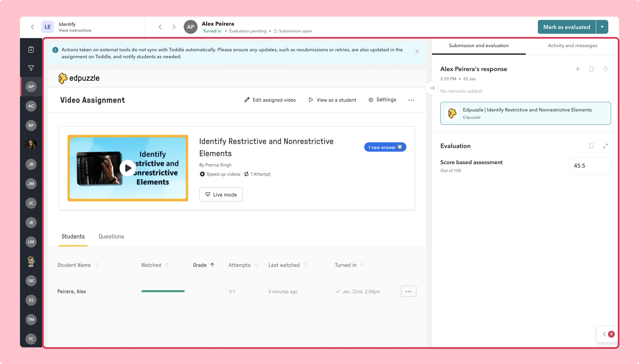Sort by Watched column
The width and height of the screenshot is (639, 364).
(x=155, y=265)
